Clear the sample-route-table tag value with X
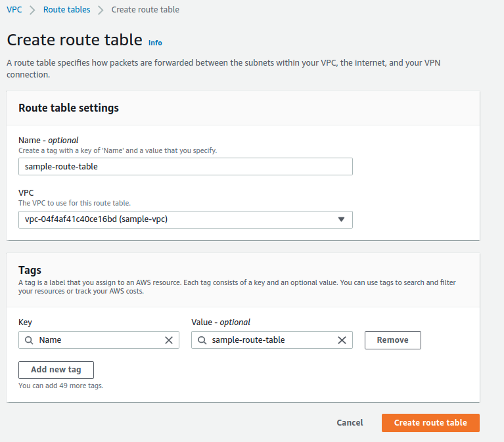This screenshot has width=504, height=442. click(x=342, y=340)
